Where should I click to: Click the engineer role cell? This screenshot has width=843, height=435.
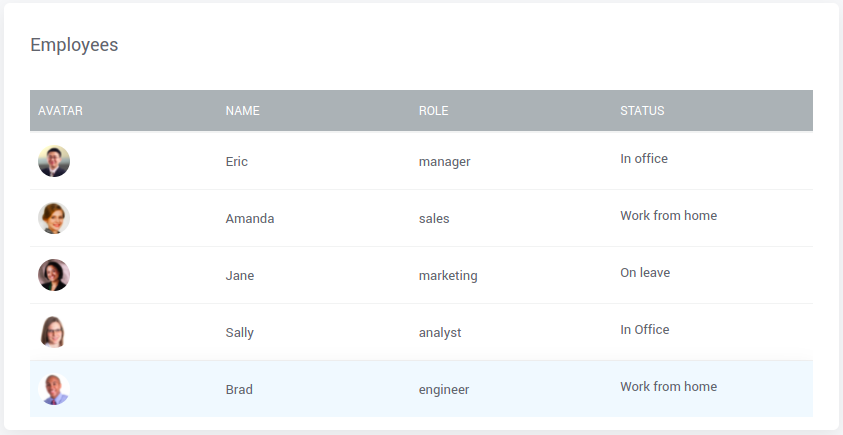click(x=444, y=390)
